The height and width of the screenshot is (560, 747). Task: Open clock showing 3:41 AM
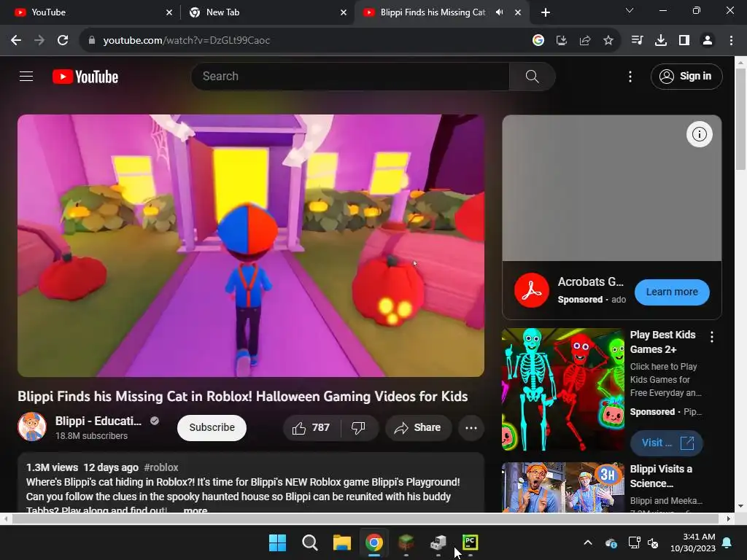click(693, 542)
